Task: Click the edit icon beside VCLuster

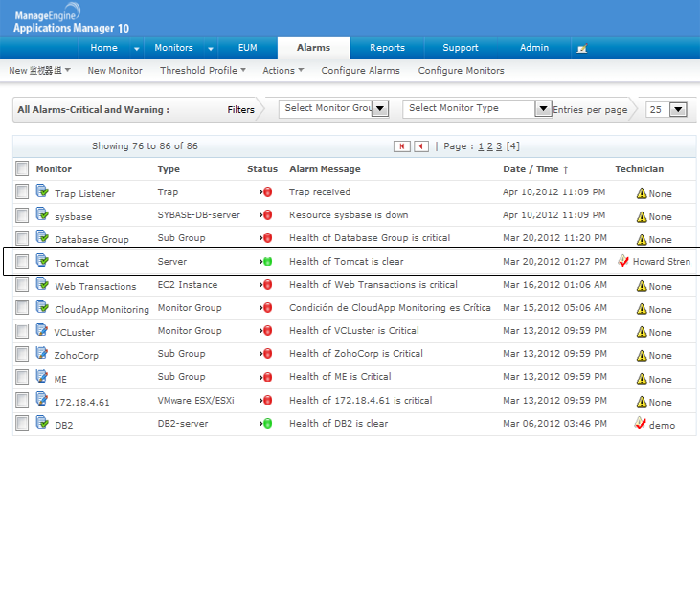Action: [42, 329]
